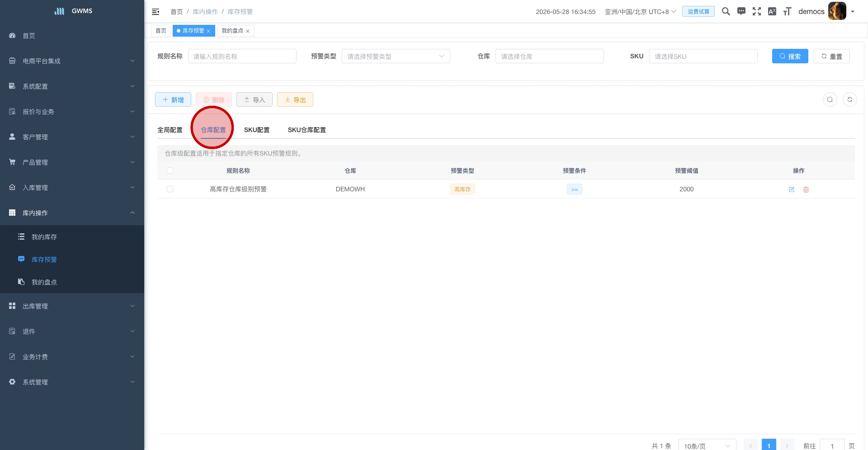Select page 1 in pagination

769,445
